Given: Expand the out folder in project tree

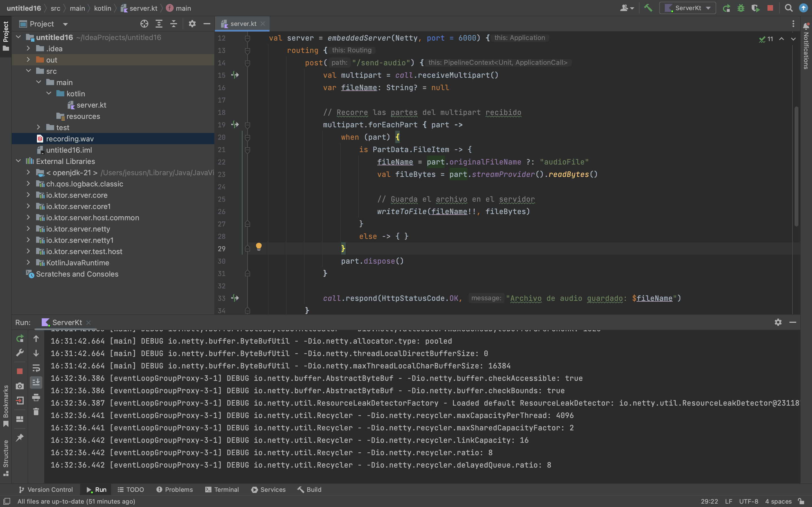Looking at the screenshot, I should coord(28,60).
